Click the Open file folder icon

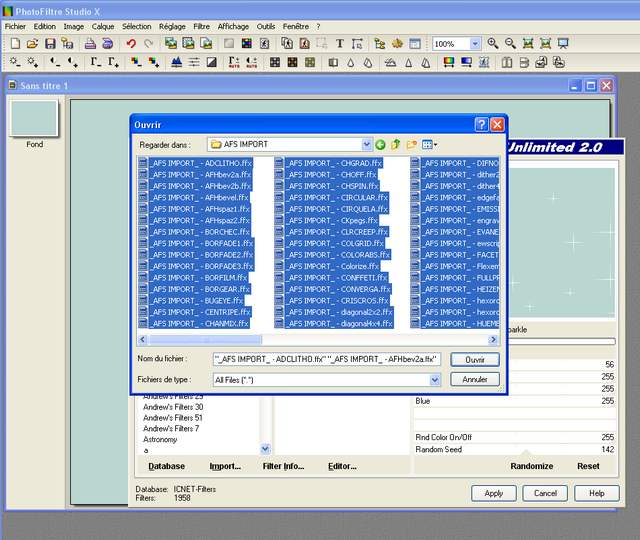[32, 43]
